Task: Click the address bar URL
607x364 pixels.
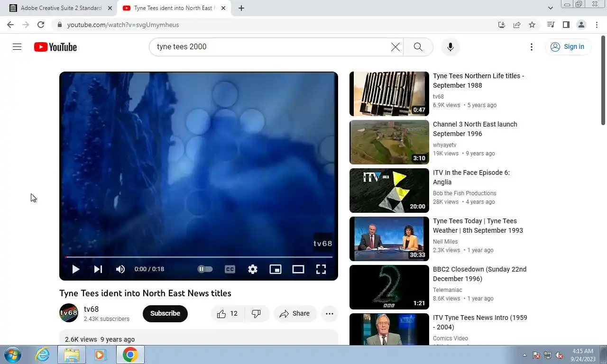Action: tap(123, 25)
